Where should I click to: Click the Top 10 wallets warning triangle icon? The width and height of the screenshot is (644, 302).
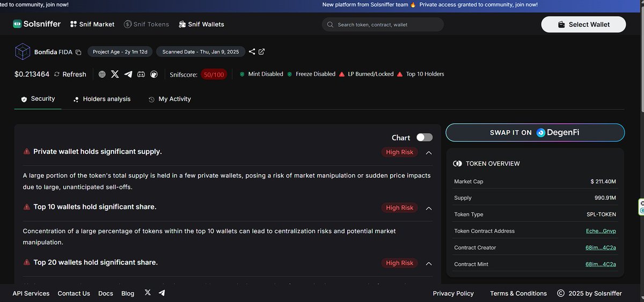[x=26, y=207]
